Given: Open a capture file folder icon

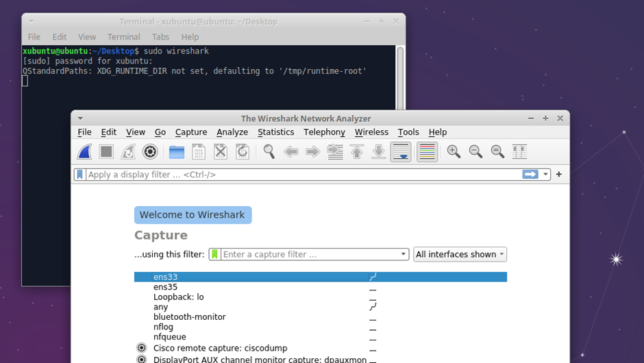Looking at the screenshot, I should [177, 152].
